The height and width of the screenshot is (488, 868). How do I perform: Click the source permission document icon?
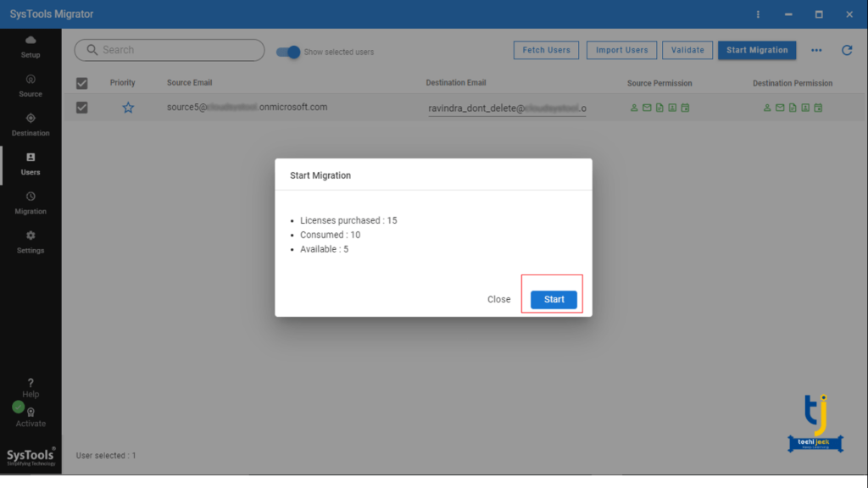[x=659, y=108]
